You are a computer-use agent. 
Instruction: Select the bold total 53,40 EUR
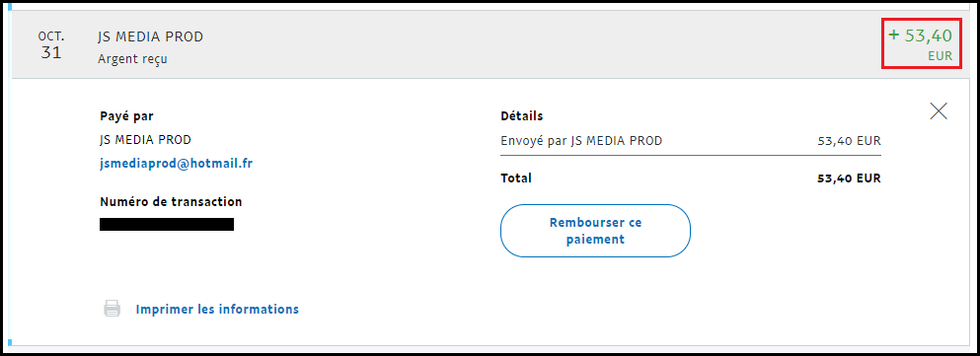tap(850, 178)
